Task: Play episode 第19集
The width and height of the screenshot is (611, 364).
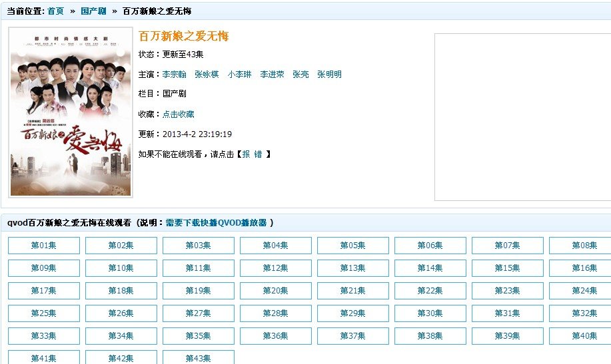Action: pos(199,291)
